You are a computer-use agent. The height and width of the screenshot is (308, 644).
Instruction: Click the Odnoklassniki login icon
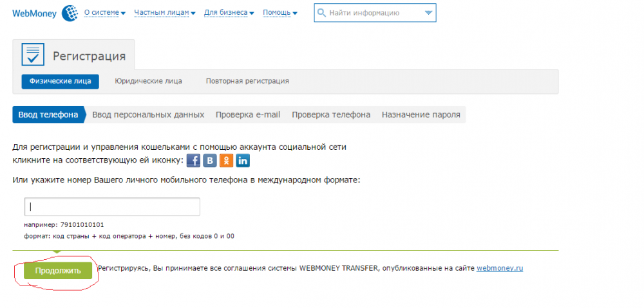227,161
